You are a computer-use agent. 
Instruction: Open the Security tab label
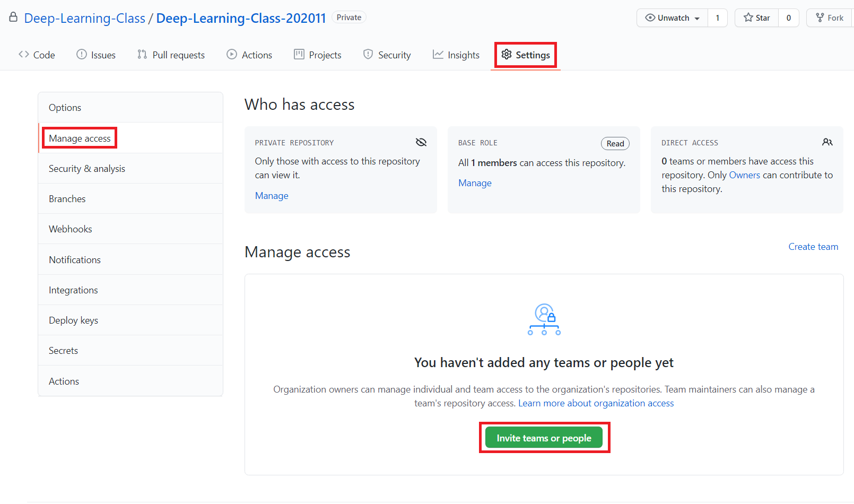tap(394, 55)
